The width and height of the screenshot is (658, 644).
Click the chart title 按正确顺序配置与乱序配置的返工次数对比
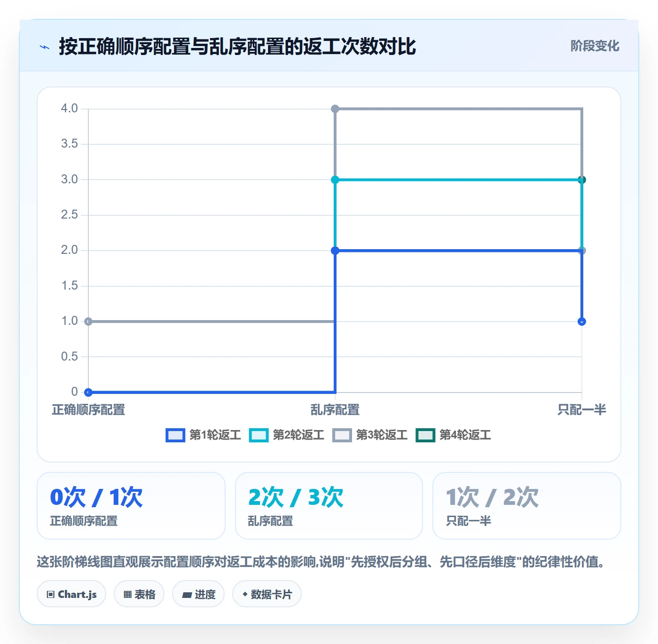point(237,47)
